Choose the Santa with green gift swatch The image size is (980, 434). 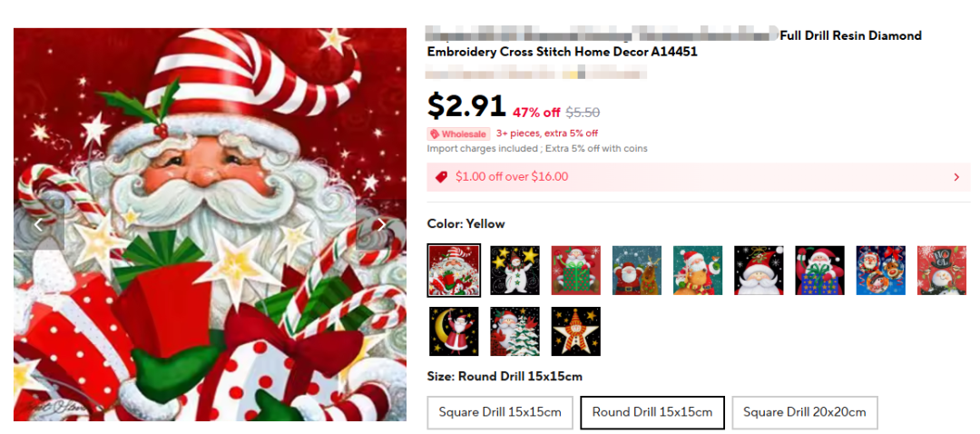coord(575,271)
